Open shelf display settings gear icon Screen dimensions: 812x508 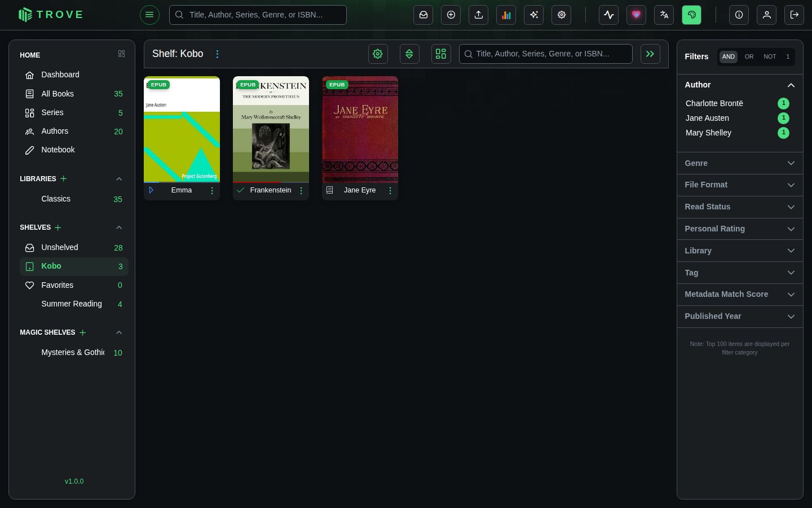pyautogui.click(x=378, y=54)
